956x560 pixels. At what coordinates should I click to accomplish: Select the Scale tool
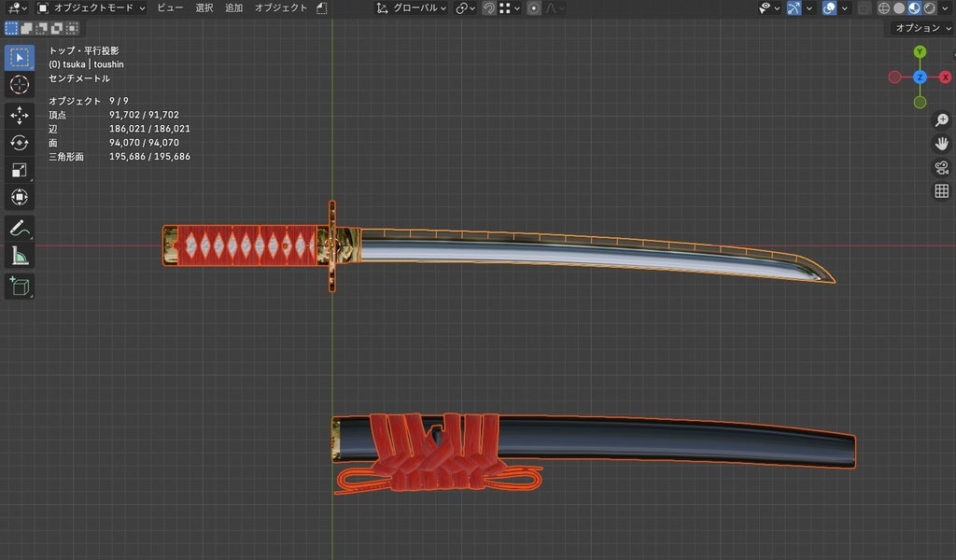coord(19,170)
